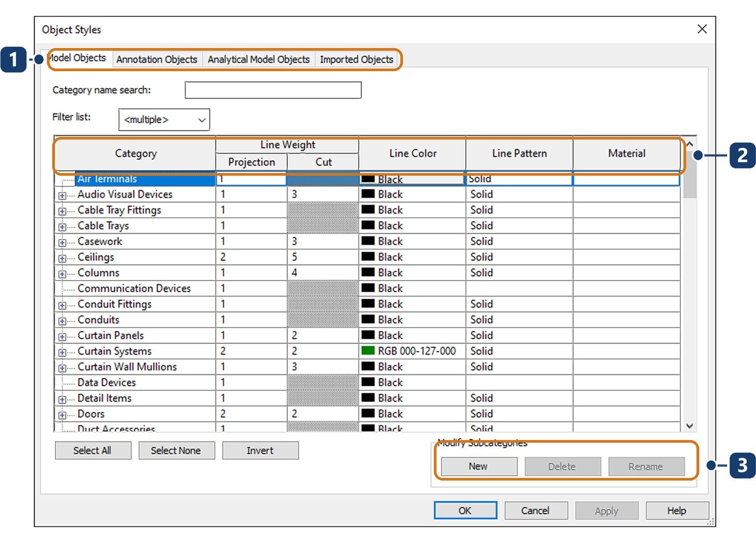Viewport: 756px width, 543px height.
Task: Click the Select None button
Action: [x=177, y=451]
